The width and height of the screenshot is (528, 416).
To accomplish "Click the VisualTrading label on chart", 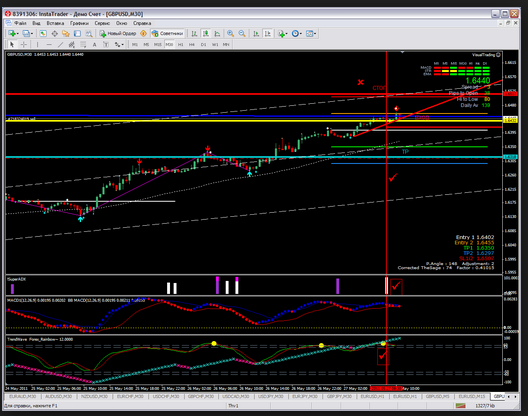I will (483, 55).
